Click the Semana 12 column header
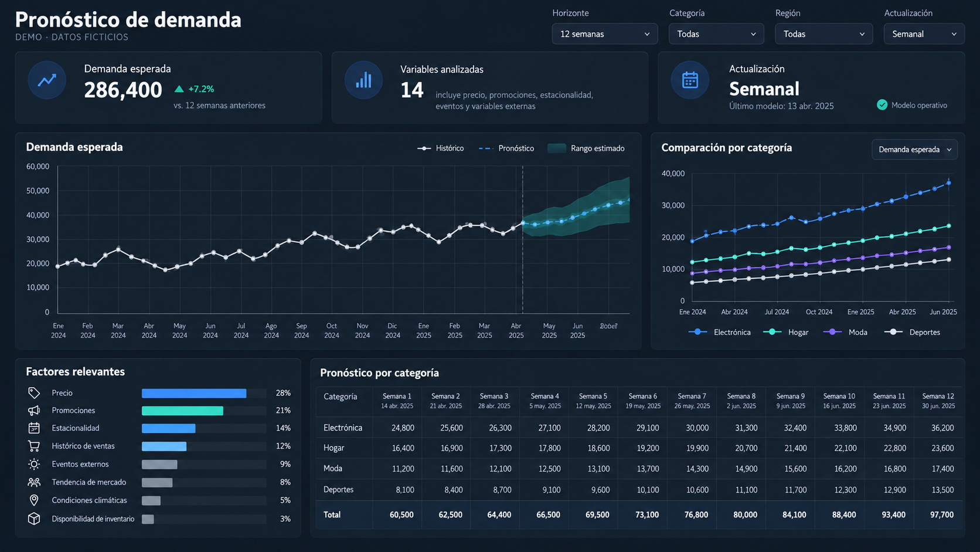Viewport: 980px width, 552px height. (x=938, y=401)
